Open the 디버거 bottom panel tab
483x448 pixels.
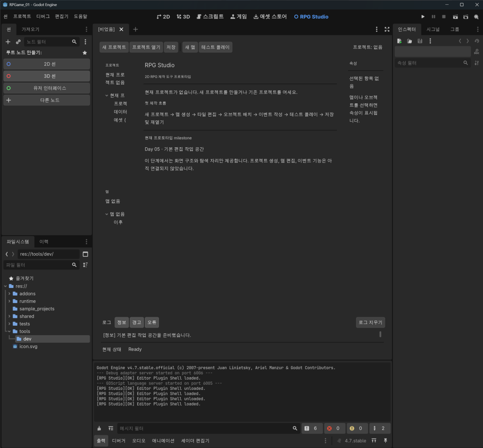pyautogui.click(x=118, y=440)
